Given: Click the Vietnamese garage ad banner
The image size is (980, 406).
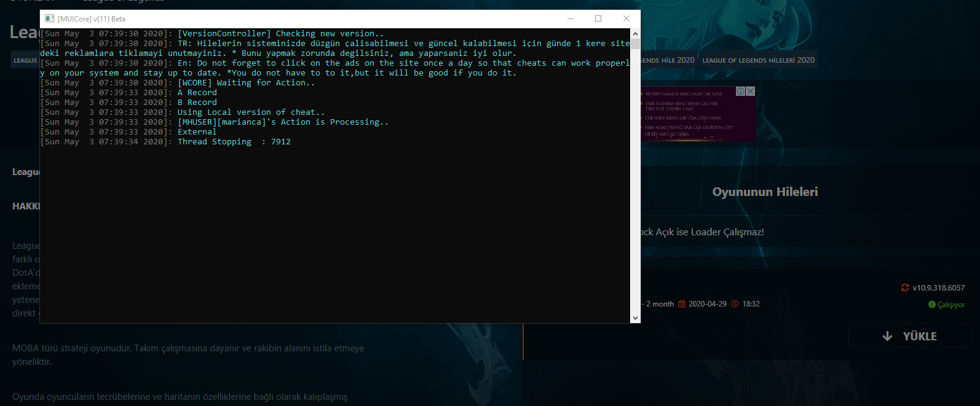Looking at the screenshot, I should pos(697,114).
